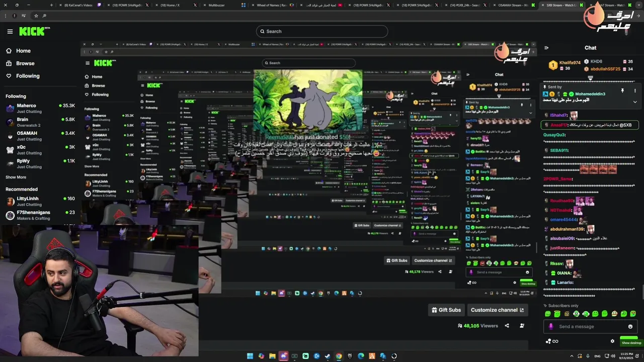
Task: Open Epic Games Launcher from taskbar
Action: (350, 356)
